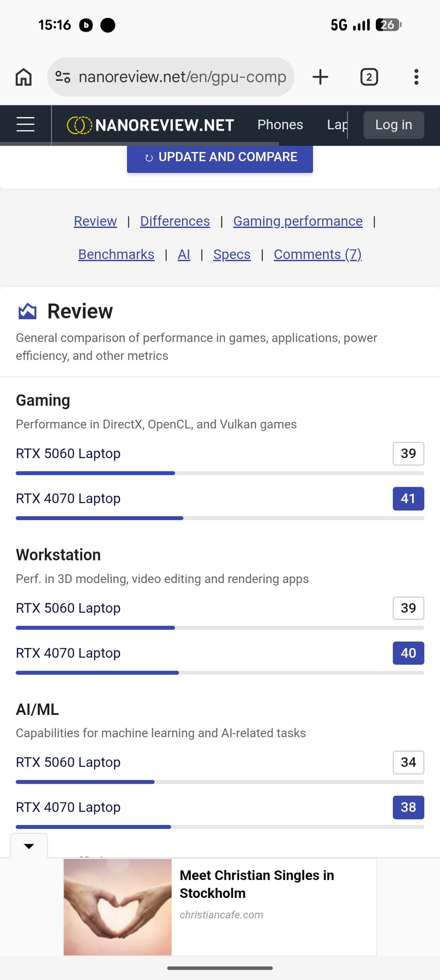Jump to the AI link
Screen dimensions: 440x980
[184, 254]
